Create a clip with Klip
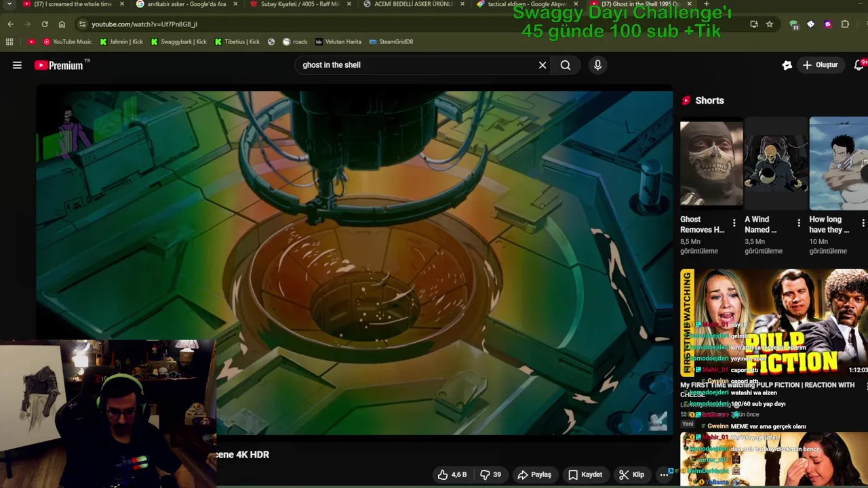 point(631,474)
